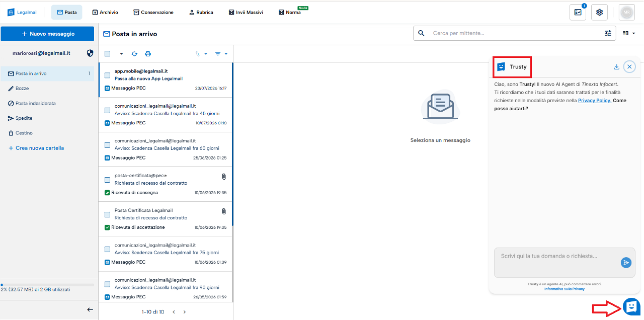Viewport: 644px width, 320px height.
Task: Click the Trusty question input field
Action: (557, 262)
